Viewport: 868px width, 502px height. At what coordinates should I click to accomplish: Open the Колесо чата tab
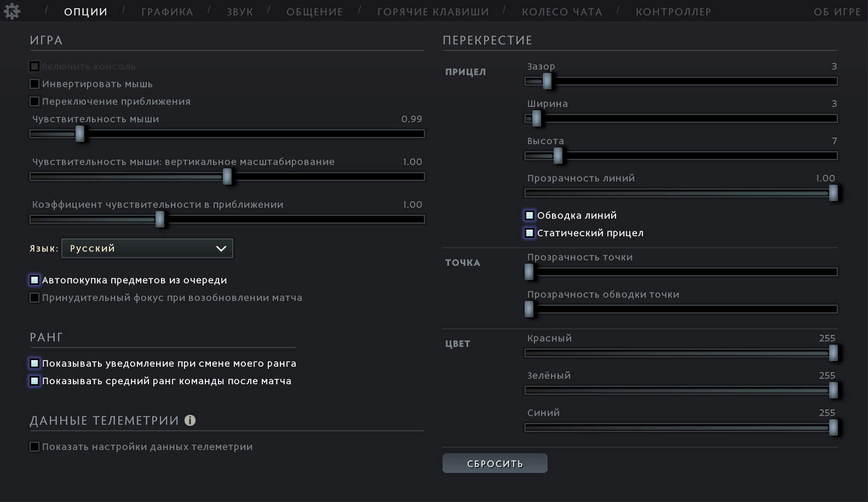click(x=562, y=12)
